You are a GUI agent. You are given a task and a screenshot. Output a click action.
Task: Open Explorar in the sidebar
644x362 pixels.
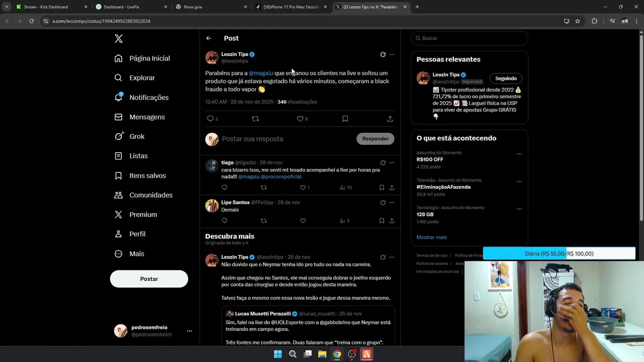tap(134, 78)
